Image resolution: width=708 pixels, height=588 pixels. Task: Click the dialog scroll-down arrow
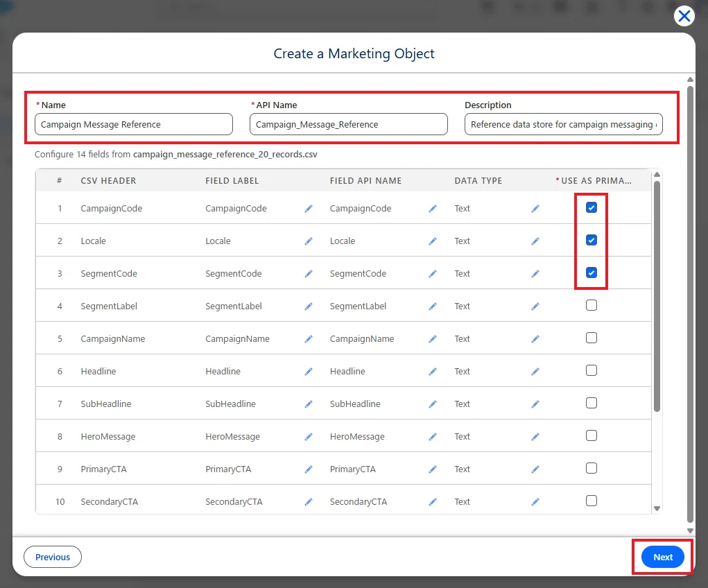tap(690, 530)
